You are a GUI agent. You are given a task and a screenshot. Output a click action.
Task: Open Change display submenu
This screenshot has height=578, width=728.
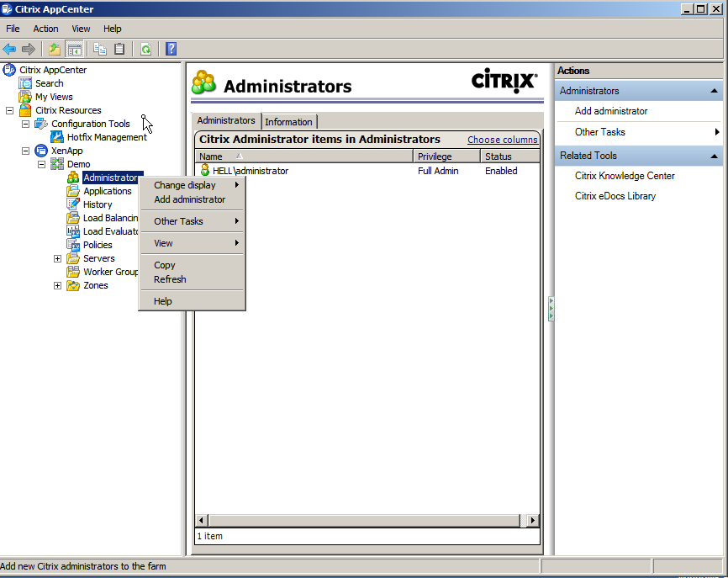tap(192, 185)
